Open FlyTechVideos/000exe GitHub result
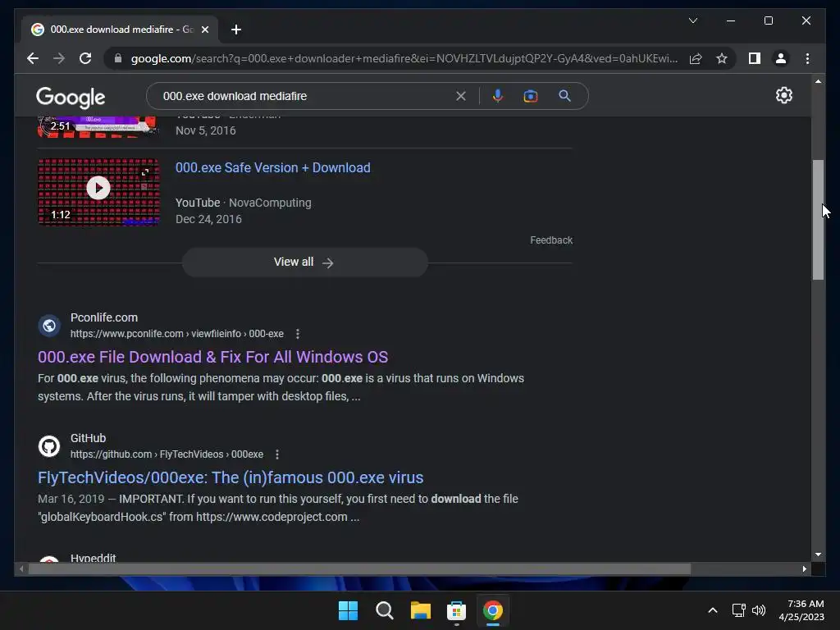This screenshot has height=630, width=840. [231, 477]
